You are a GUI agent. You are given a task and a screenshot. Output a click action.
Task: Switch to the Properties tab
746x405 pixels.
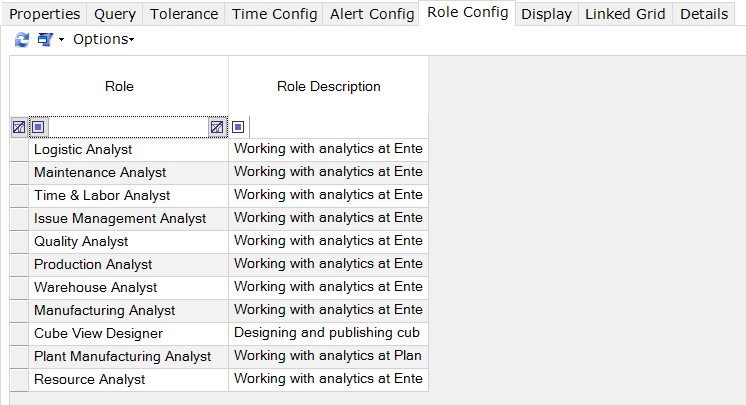tap(45, 14)
